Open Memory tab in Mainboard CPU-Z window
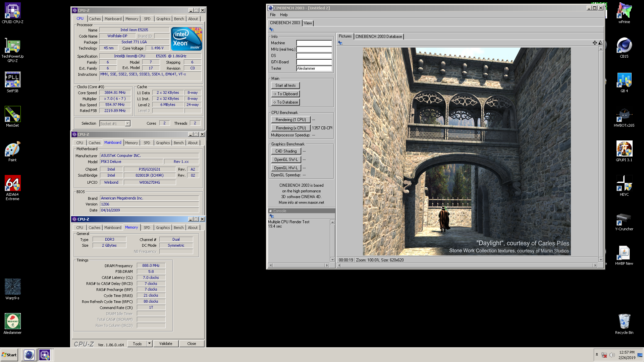 pos(131,143)
